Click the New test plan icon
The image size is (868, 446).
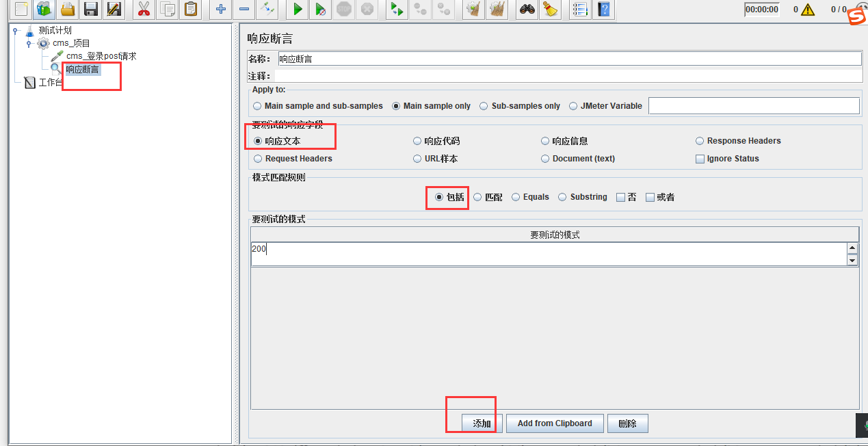[22, 9]
